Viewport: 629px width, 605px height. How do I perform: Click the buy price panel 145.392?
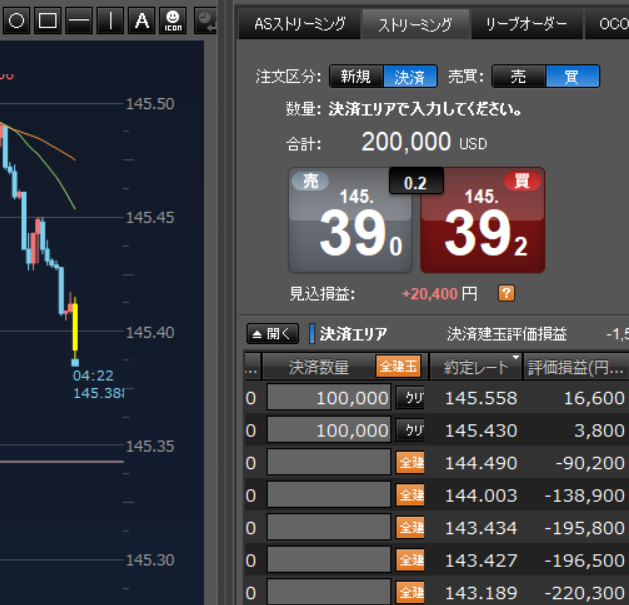tap(483, 220)
